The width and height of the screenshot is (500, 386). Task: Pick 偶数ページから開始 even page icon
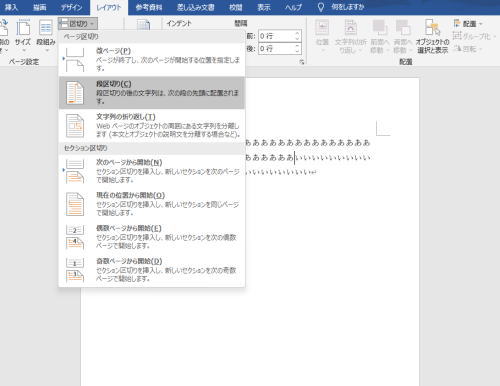point(75,237)
